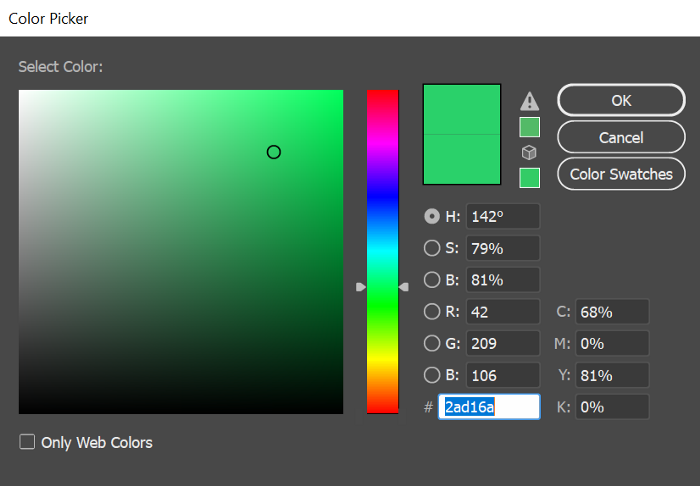Select the web-safe color swatch below cube

tap(529, 178)
